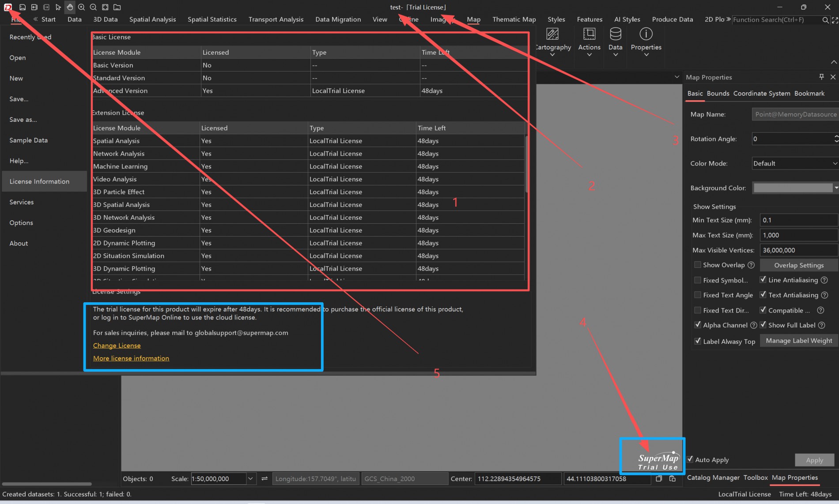Screen dimensions: 839x504
Task: Click the copy center coordinates icon
Action: pos(659,479)
